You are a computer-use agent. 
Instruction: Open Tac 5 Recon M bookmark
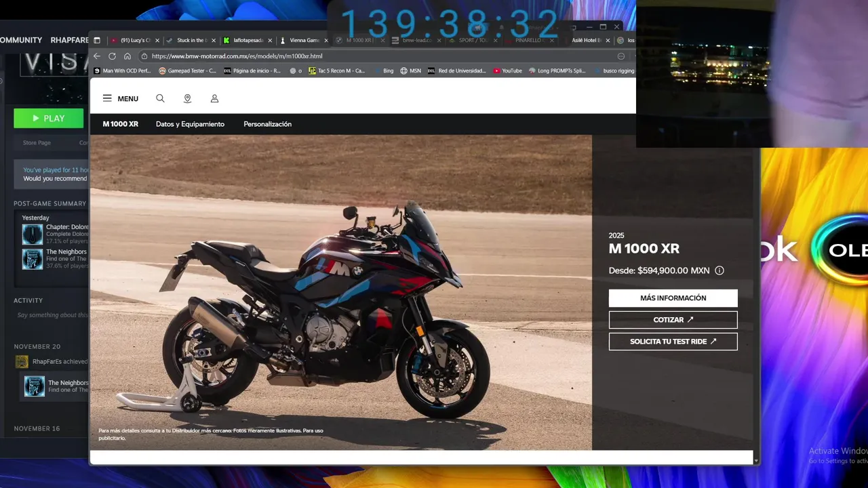[336, 70]
